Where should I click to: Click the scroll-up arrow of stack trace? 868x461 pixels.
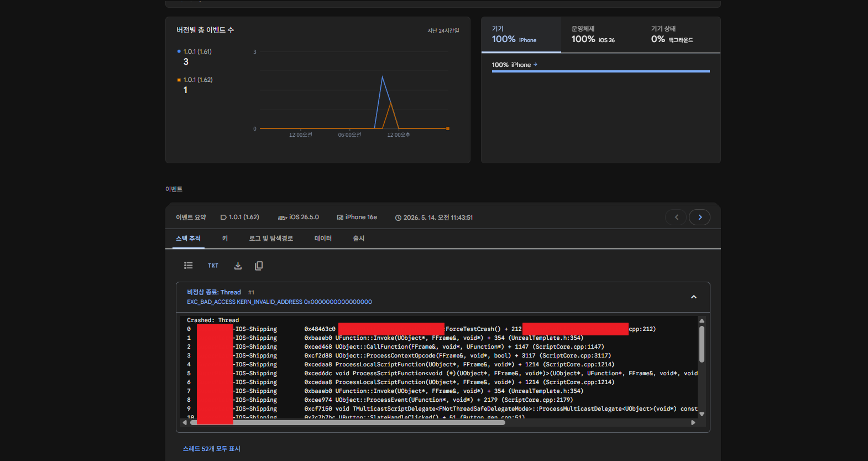tap(702, 320)
